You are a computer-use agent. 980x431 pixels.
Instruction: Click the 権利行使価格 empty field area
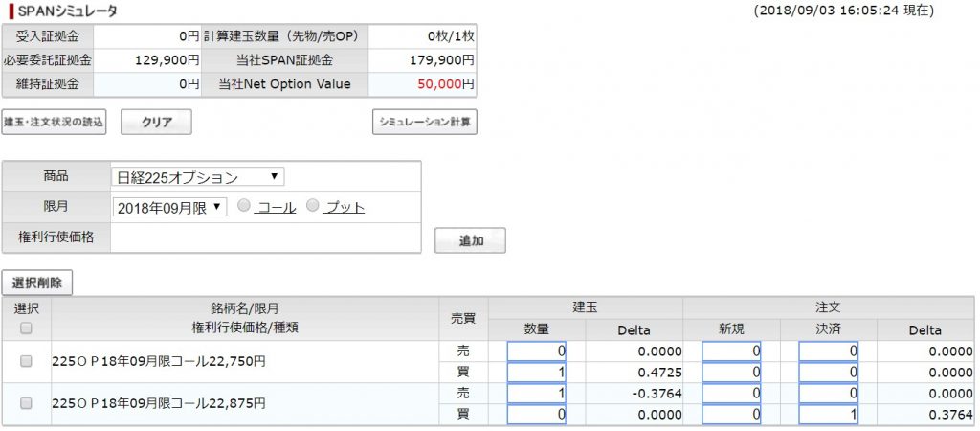[266, 238]
